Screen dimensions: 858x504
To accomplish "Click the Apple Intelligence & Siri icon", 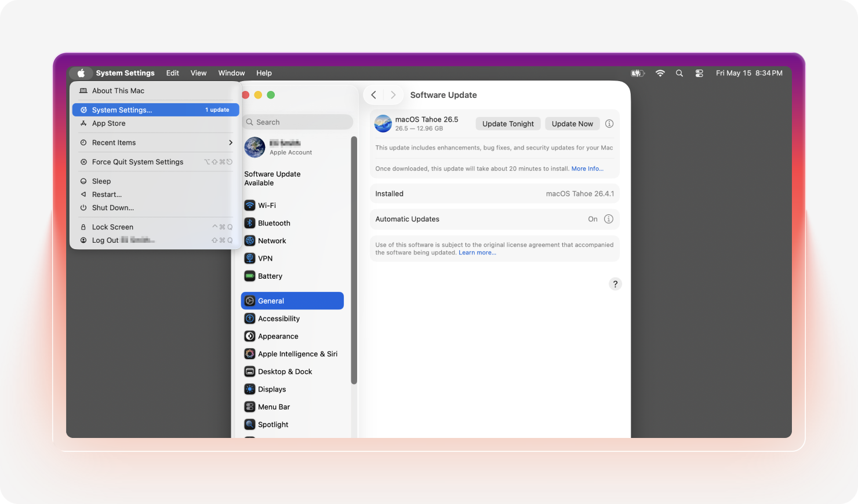I will point(250,354).
